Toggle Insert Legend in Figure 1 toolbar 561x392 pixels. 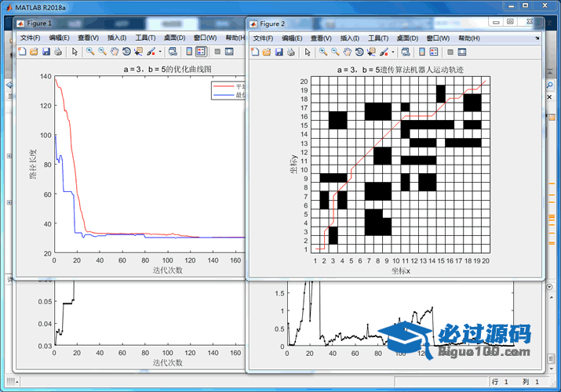coord(202,52)
